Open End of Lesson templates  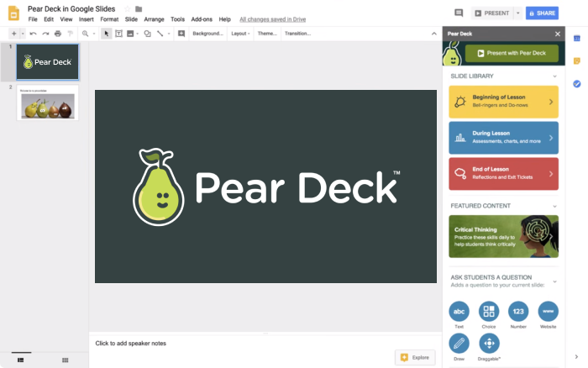[504, 174]
